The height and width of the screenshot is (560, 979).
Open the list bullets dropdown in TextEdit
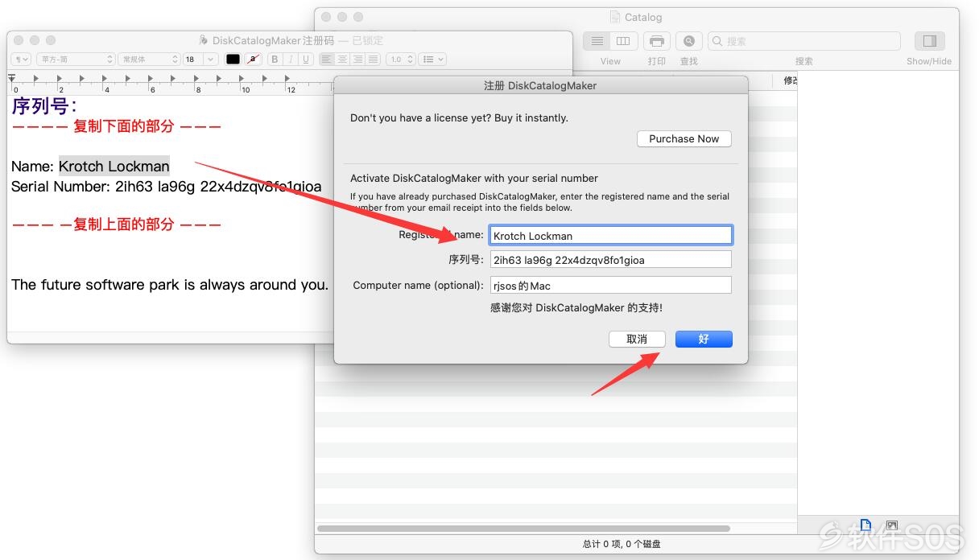432,60
